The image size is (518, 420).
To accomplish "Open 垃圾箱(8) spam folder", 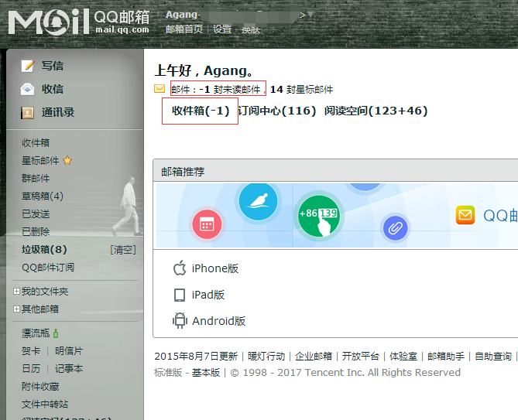I will click(45, 249).
